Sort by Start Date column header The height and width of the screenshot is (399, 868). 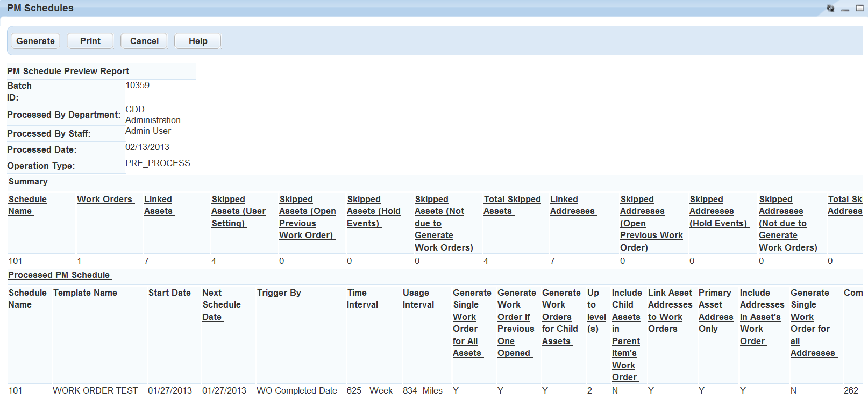tap(170, 293)
